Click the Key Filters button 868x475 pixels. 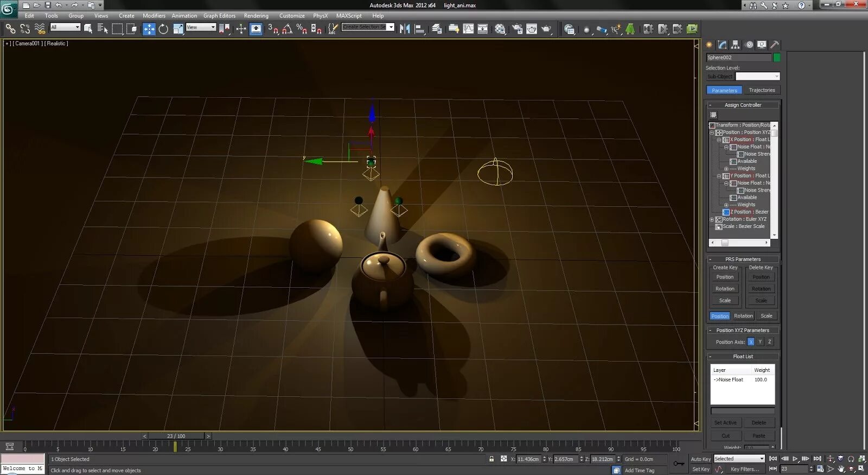point(744,470)
